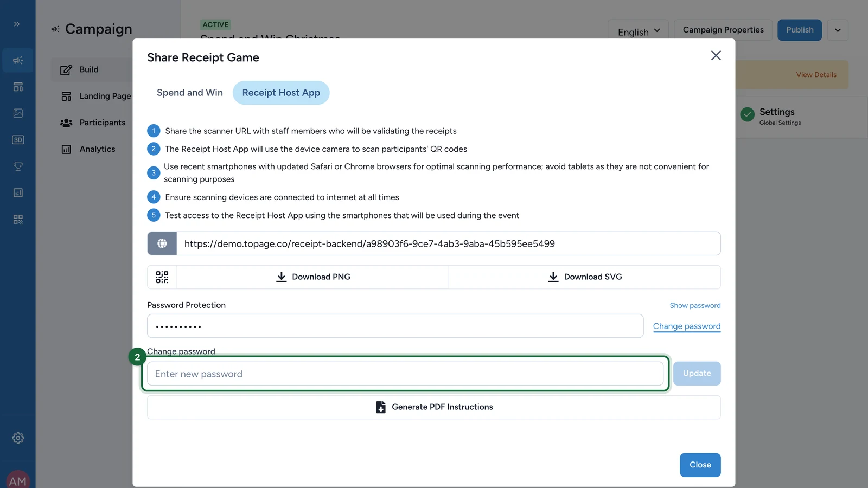Click the QR code icon
The image size is (868, 488).
(x=162, y=277)
